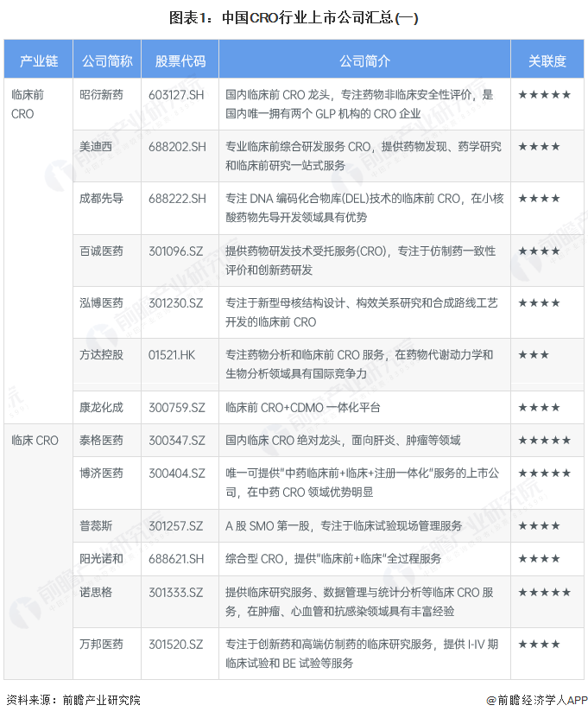Click company name 方达控股
The height and width of the screenshot is (718, 588).
[x=101, y=355]
